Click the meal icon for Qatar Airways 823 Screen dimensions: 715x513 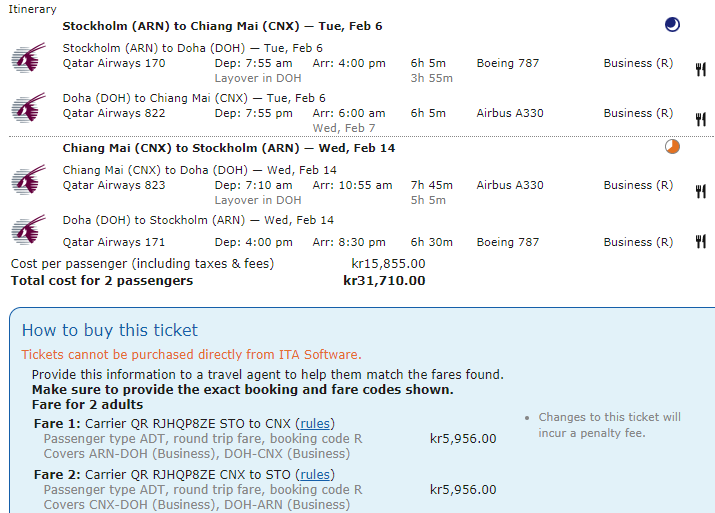tap(700, 190)
